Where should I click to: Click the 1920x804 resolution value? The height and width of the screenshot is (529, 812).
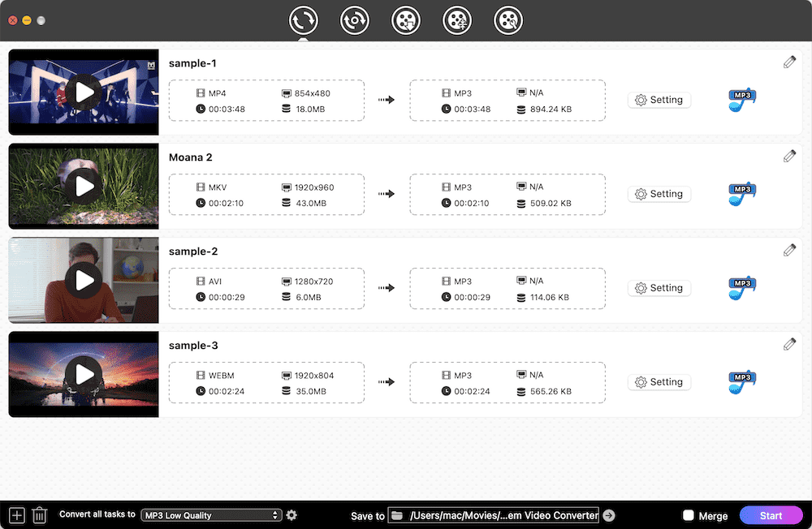coord(314,376)
